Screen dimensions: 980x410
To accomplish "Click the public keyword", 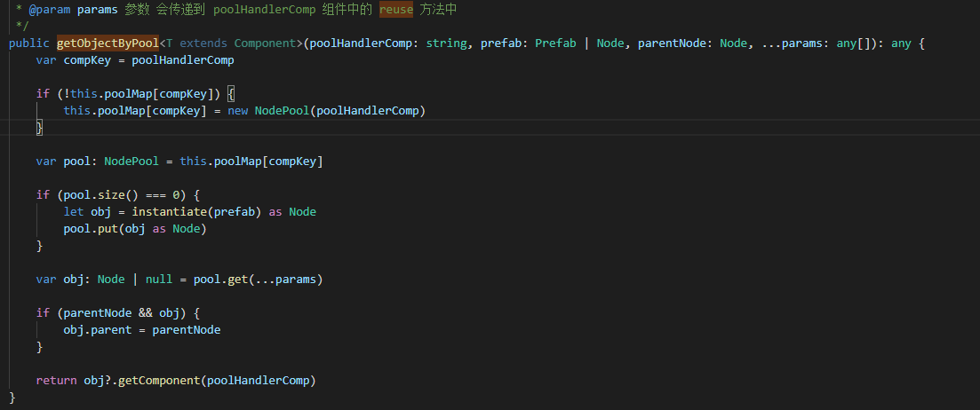I will 29,43.
